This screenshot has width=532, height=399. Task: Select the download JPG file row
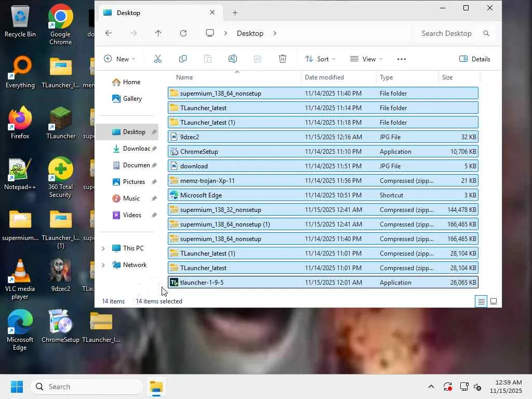pos(323,166)
